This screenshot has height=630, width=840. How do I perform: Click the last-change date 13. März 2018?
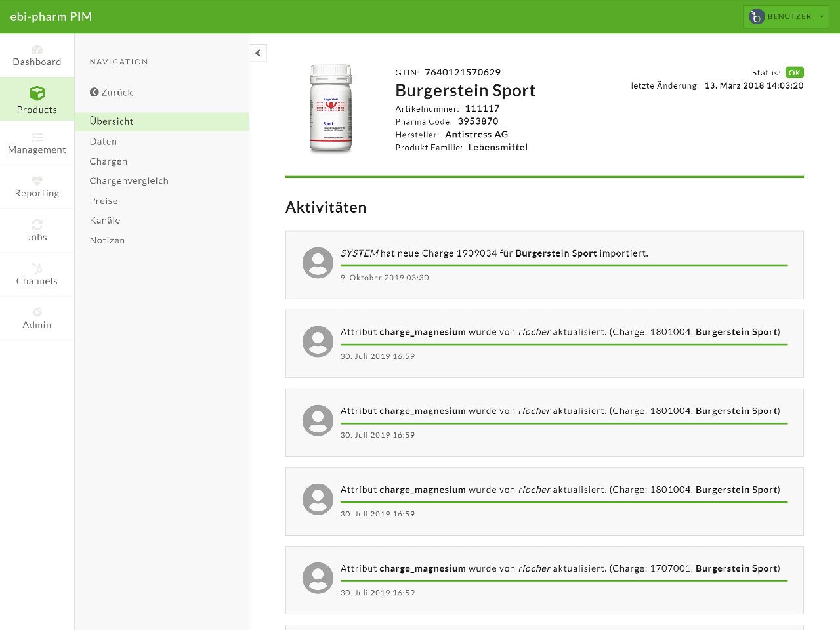754,86
